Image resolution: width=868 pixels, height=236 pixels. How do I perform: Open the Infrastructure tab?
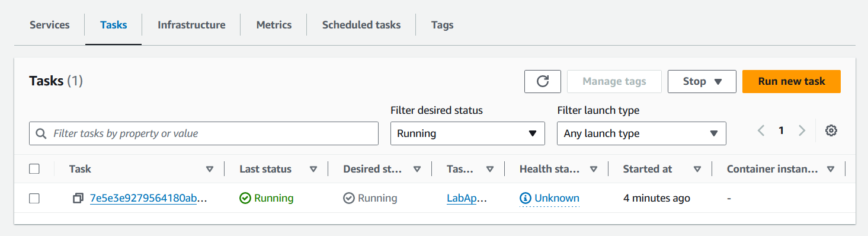click(x=191, y=25)
